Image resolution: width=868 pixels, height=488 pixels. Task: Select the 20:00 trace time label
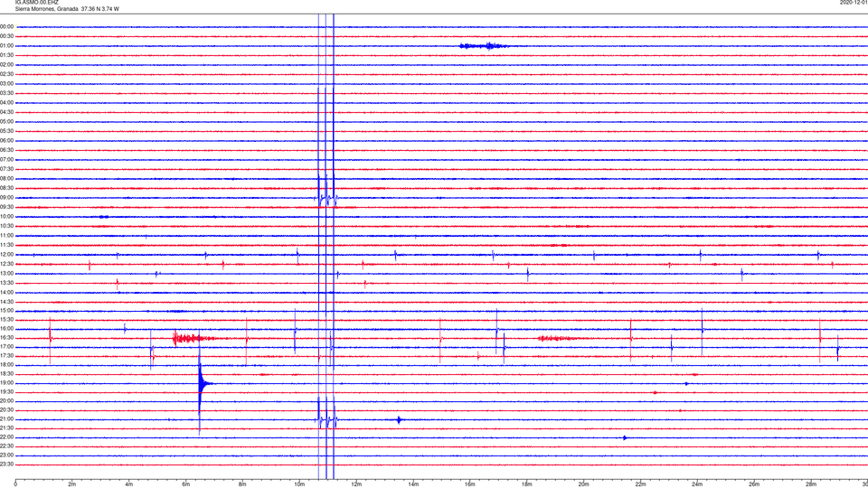pos(6,401)
